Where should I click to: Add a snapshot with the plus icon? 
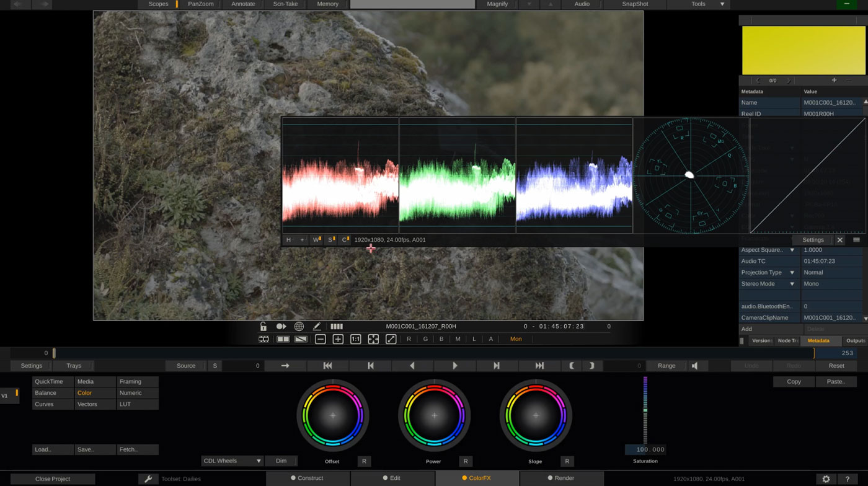pos(834,81)
